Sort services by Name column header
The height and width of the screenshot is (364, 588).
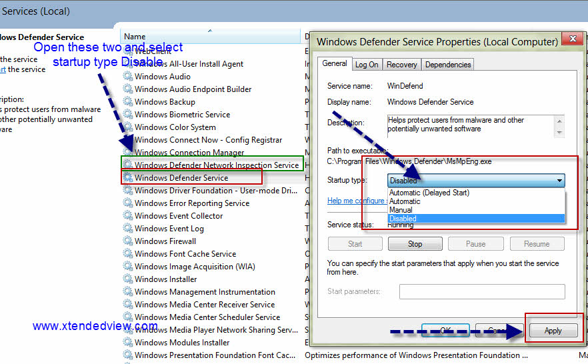(x=211, y=37)
